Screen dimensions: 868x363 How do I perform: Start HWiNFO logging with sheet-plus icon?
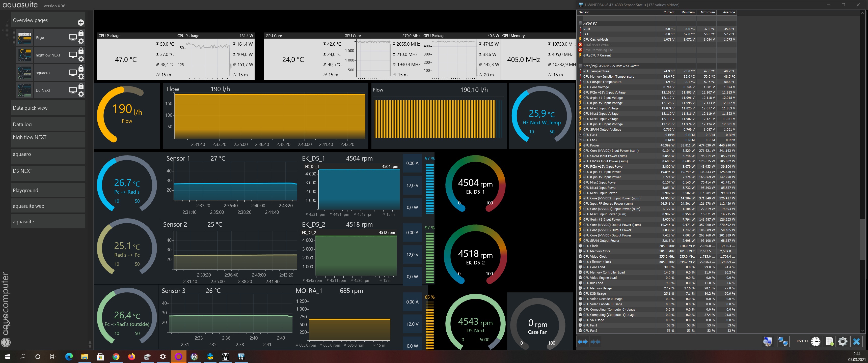(829, 342)
